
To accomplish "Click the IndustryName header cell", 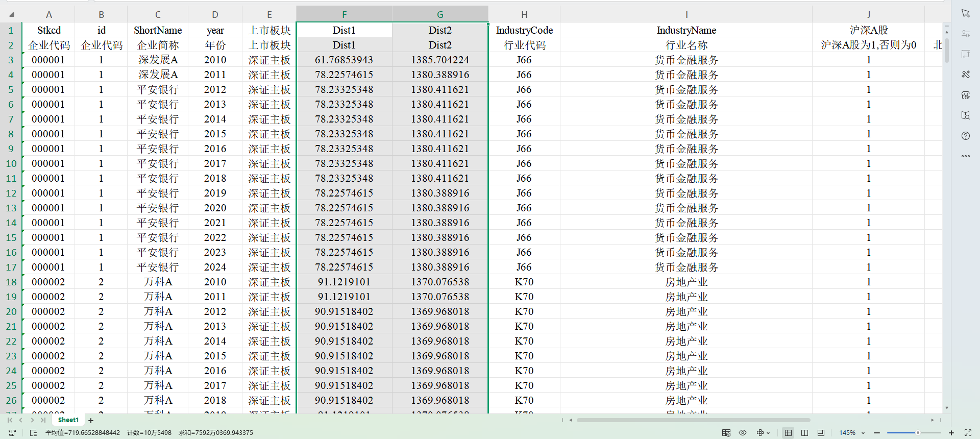I will pyautogui.click(x=687, y=30).
